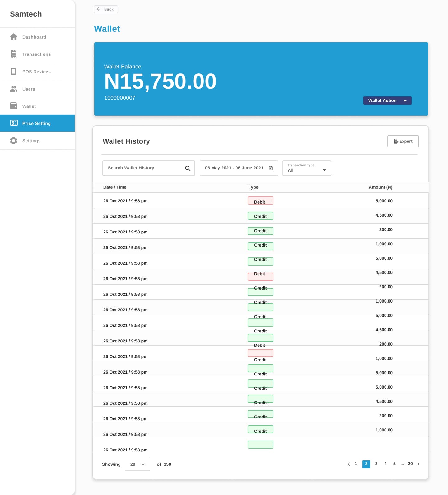Open the Settings menu item
This screenshot has height=495, width=448.
(37, 141)
